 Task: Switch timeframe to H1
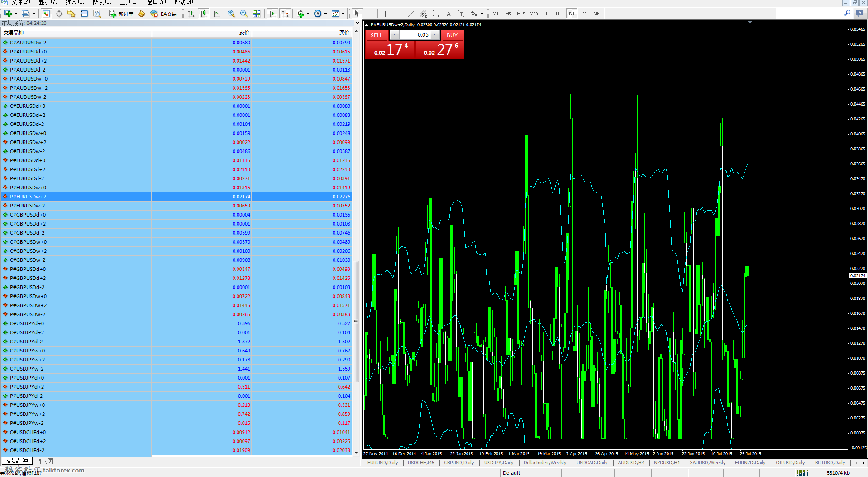[546, 14]
